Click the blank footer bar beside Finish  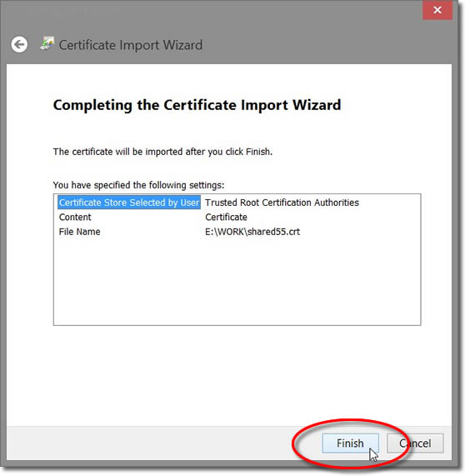tap(152, 443)
